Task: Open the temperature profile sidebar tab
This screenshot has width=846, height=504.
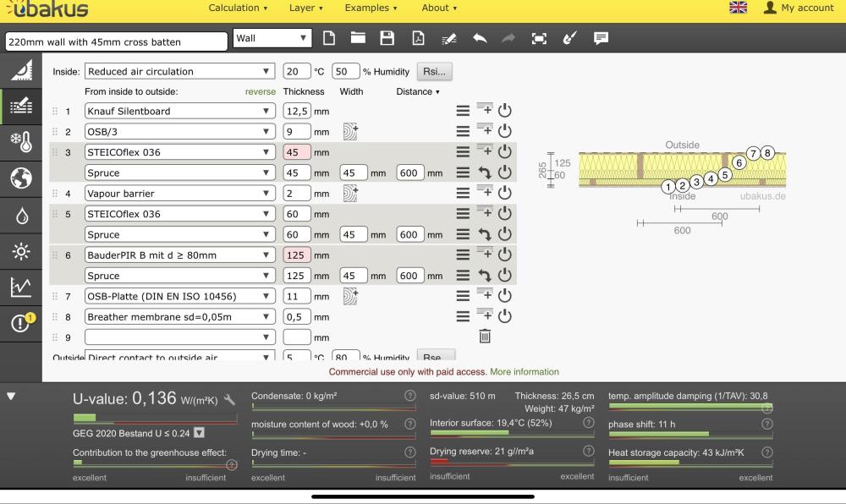Action: click(x=21, y=142)
